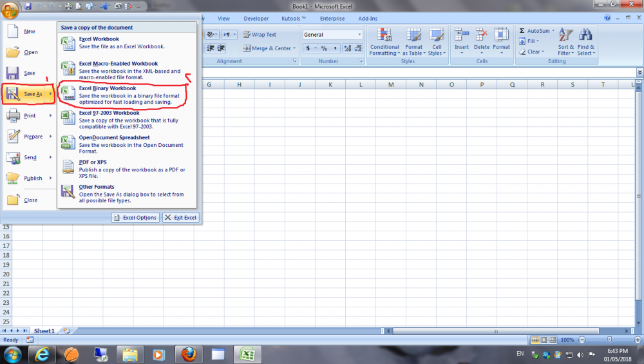Open Number group dialog launcher
Viewport: 644px width, 364px height.
pyautogui.click(x=360, y=61)
